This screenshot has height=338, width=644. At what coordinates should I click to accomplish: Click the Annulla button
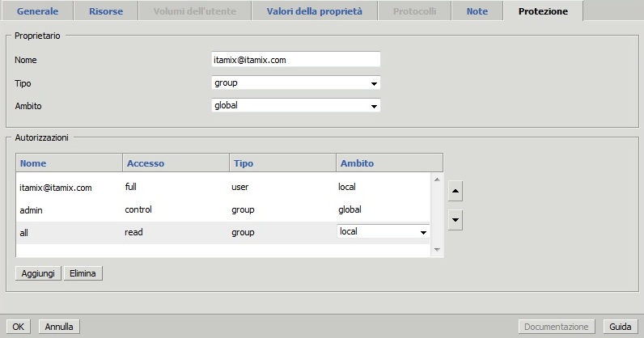[59, 327]
